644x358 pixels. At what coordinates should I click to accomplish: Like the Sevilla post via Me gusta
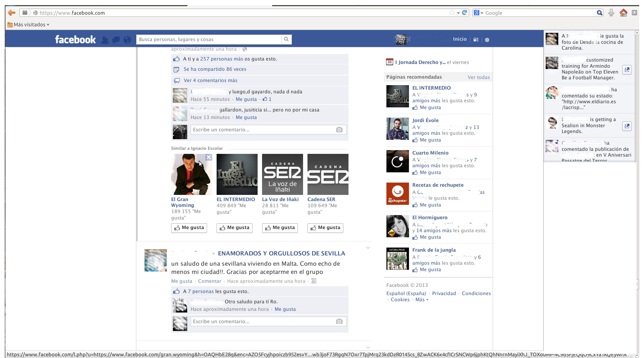(182, 281)
